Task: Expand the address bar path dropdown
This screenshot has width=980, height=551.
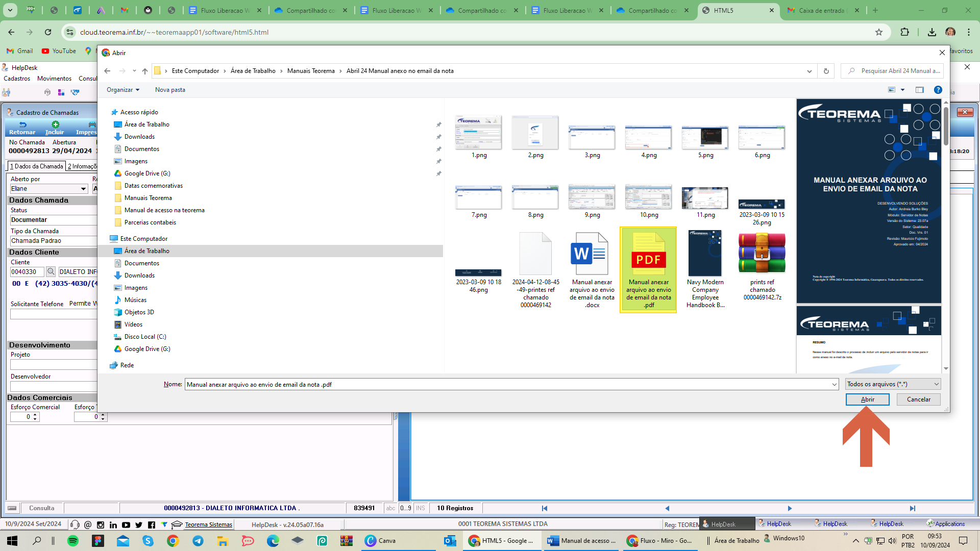Action: (810, 71)
